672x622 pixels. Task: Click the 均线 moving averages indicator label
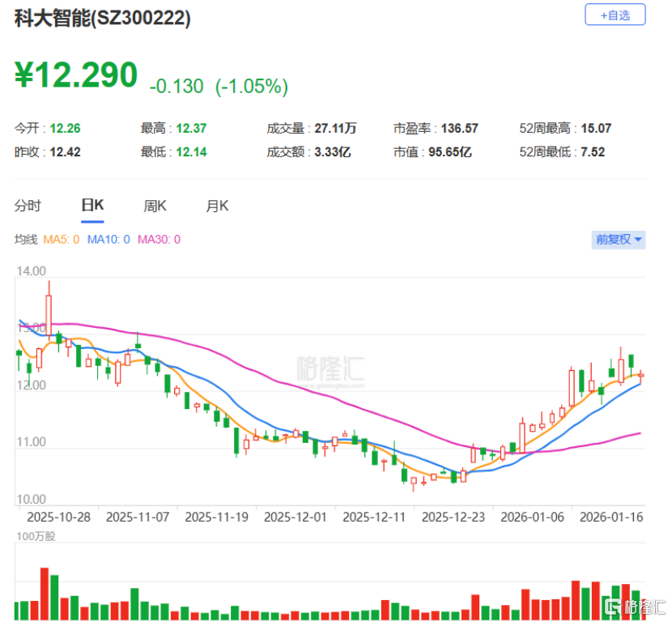click(28, 241)
